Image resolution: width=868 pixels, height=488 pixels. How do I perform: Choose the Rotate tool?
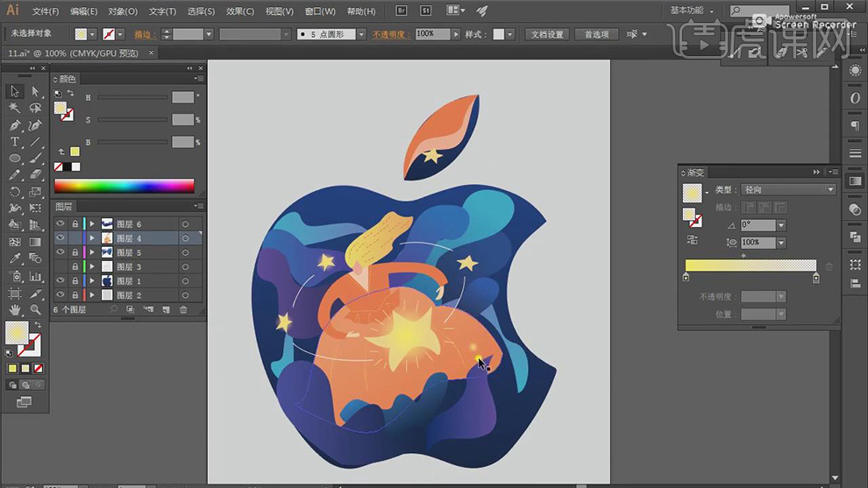tap(14, 192)
